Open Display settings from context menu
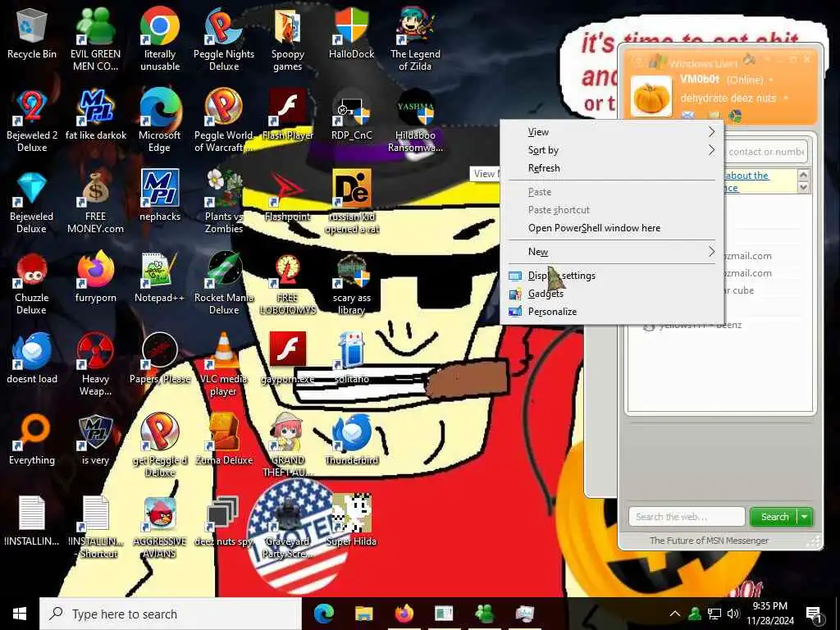The width and height of the screenshot is (840, 630). 612,276
